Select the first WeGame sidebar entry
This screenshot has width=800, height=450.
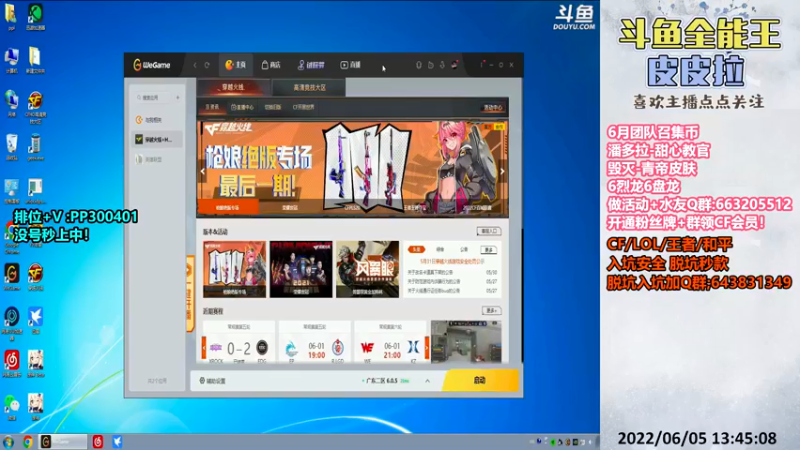pyautogui.click(x=157, y=120)
